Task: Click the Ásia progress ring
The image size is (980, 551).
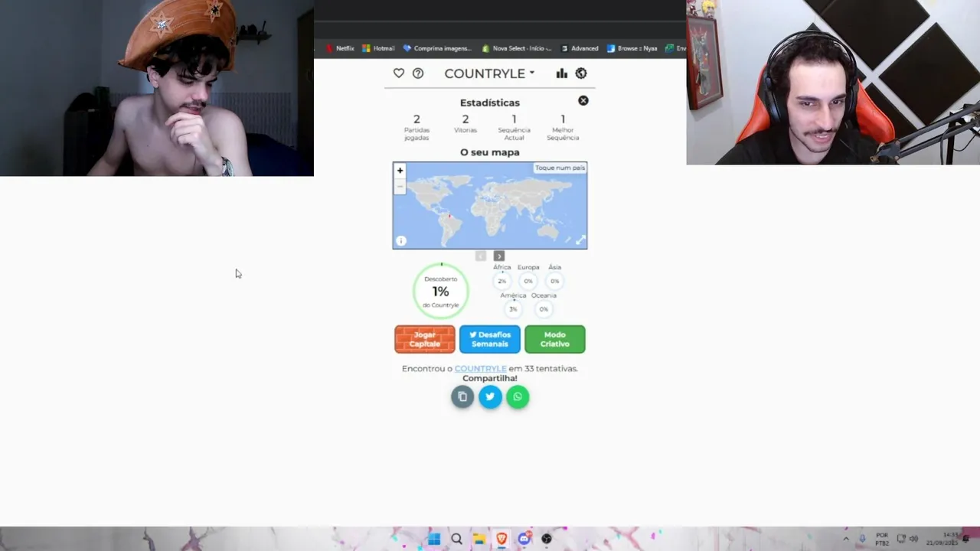Action: point(555,281)
